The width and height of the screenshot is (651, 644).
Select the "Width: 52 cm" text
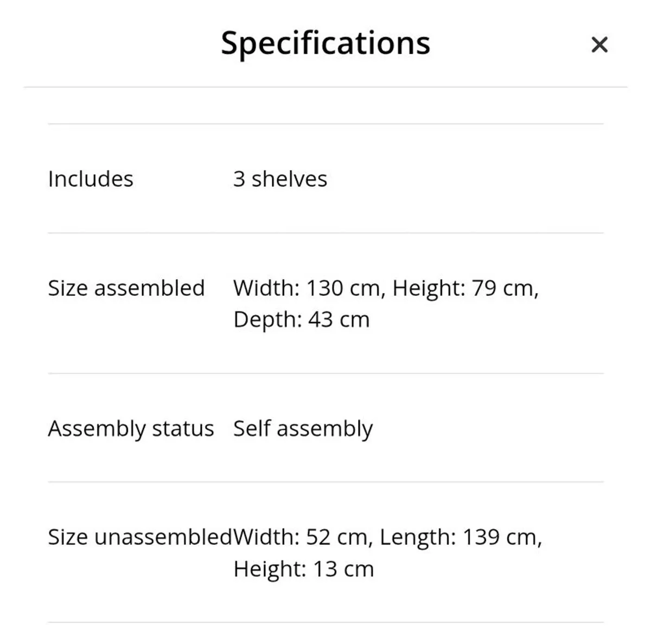[302, 537]
